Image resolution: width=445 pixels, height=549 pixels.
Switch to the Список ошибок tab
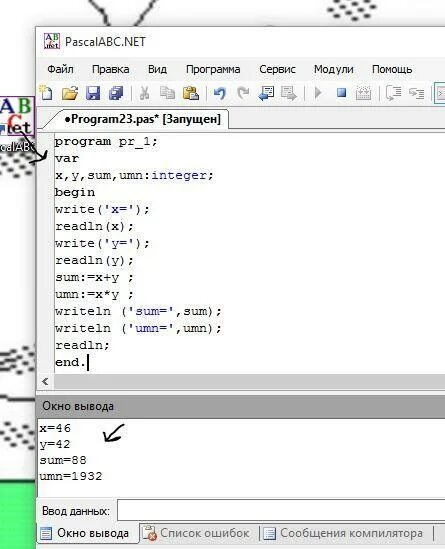click(x=199, y=533)
